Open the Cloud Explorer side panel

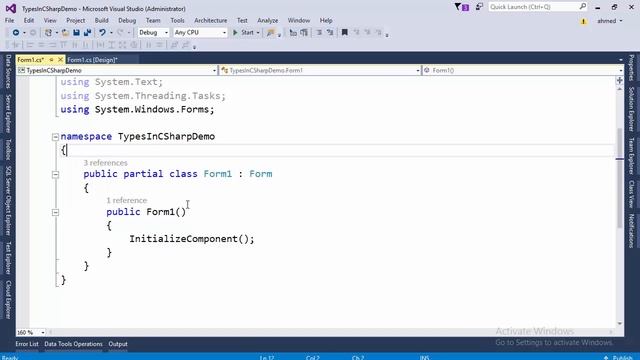pyautogui.click(x=8, y=300)
